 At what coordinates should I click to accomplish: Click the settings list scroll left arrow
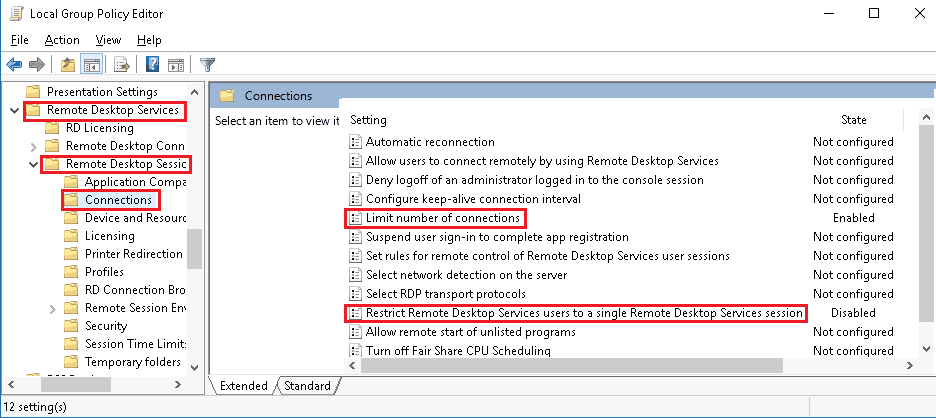pos(352,366)
